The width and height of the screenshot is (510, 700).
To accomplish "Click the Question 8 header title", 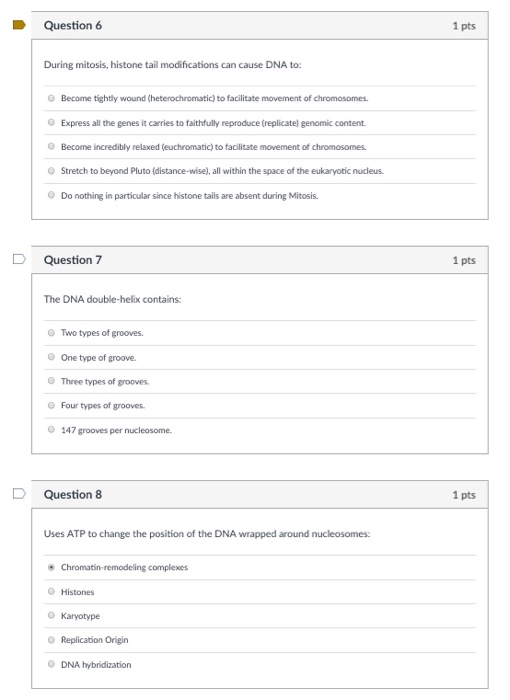I will tap(73, 494).
